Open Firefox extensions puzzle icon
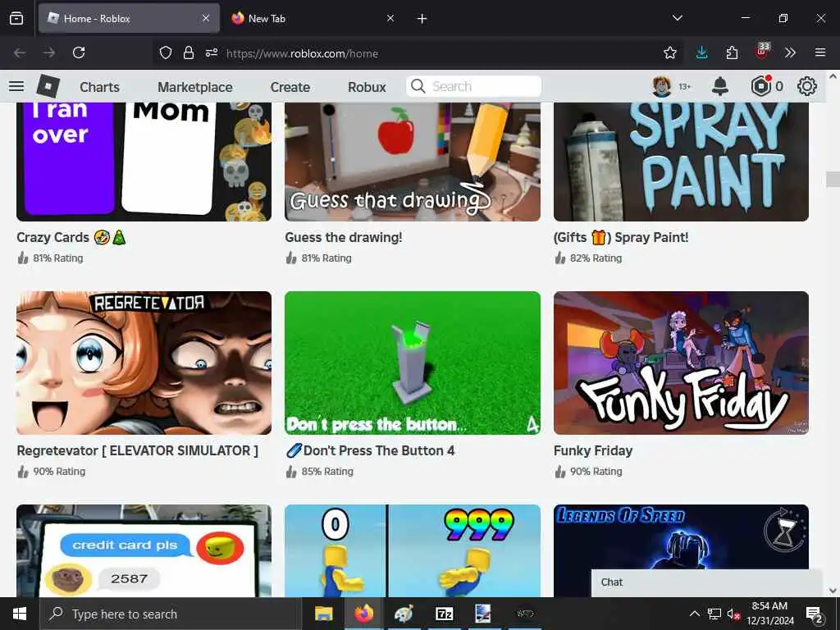Screen dimensions: 840x630 732,52
